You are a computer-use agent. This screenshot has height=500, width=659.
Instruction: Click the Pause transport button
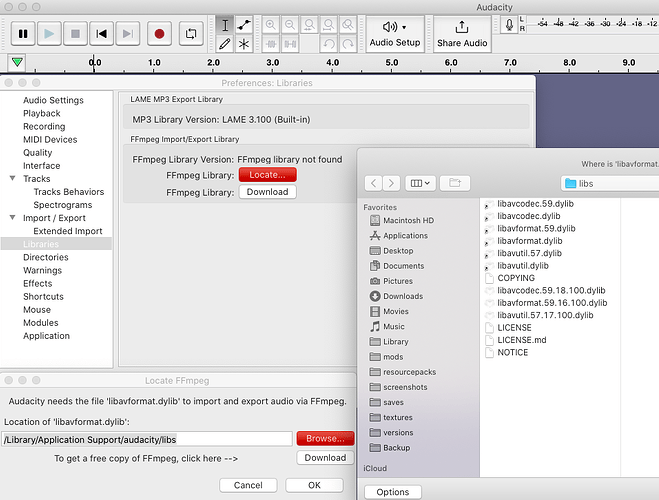(23, 34)
